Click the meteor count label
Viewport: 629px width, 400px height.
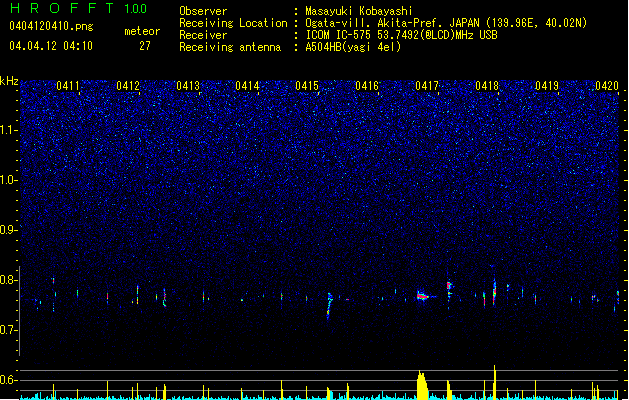pyautogui.click(x=142, y=31)
